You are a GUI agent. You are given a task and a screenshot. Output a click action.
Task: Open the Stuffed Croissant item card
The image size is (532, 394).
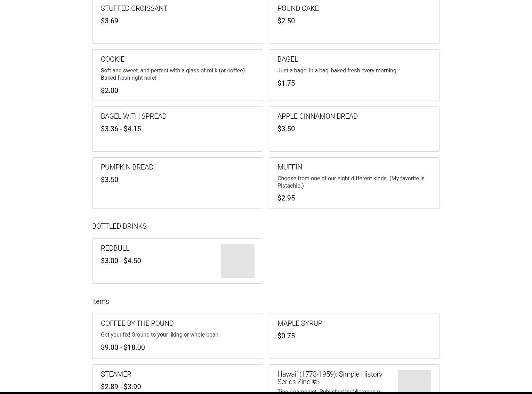pyautogui.click(x=177, y=22)
